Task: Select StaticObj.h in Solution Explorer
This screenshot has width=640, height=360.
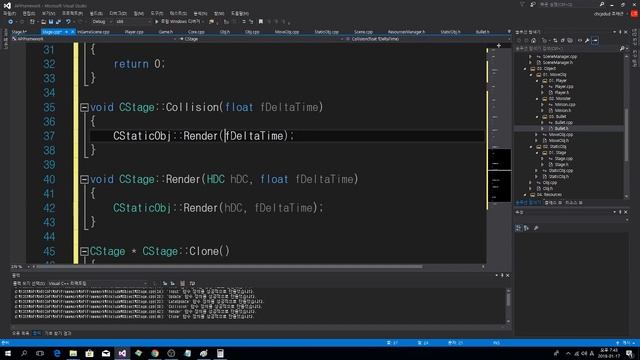Action: point(558,177)
